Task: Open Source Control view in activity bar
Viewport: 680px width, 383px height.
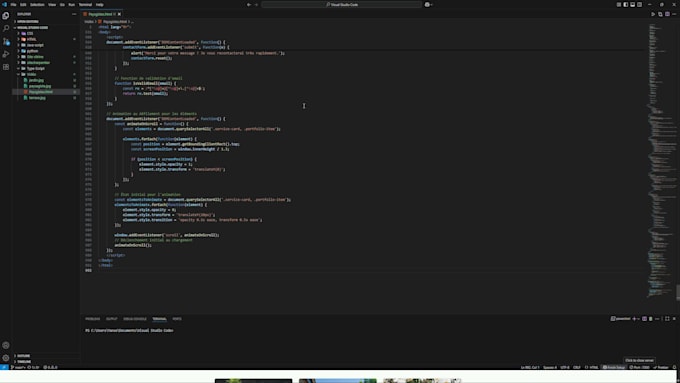Action: click(6, 41)
